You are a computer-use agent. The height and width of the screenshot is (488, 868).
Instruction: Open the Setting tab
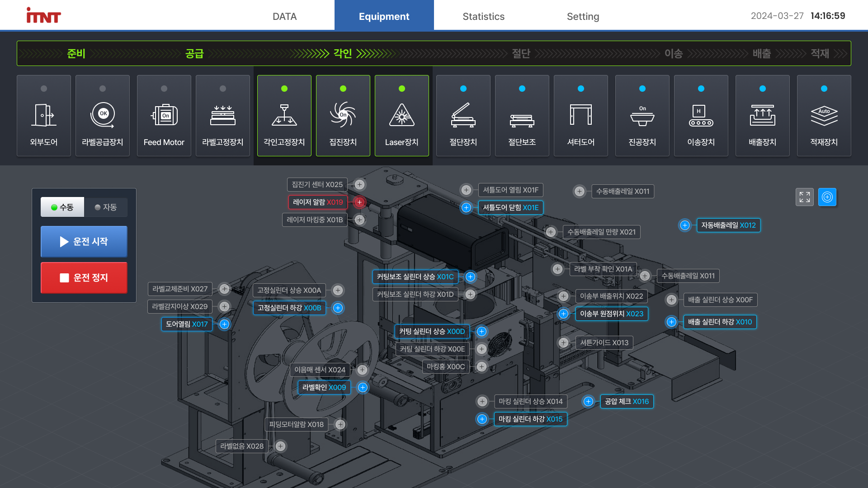(583, 16)
